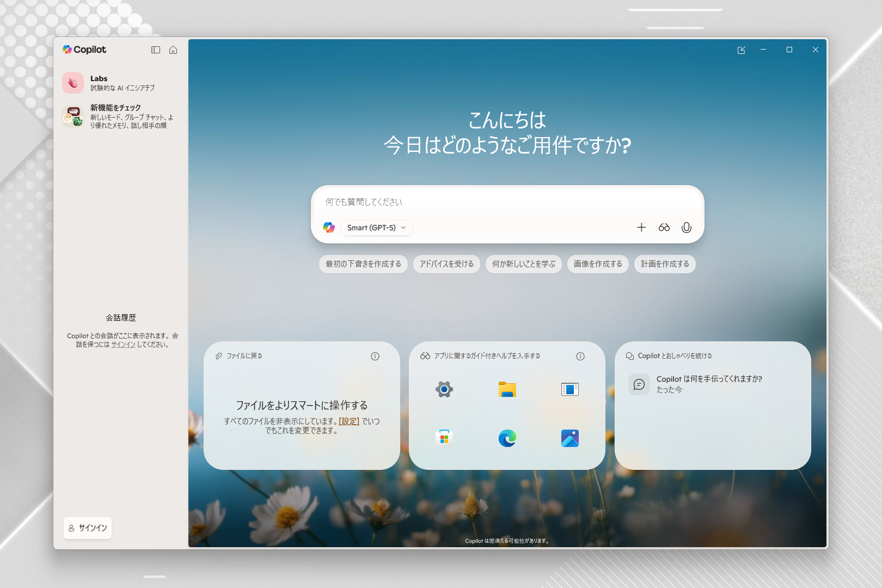Start voice input with the microphone icon

click(685, 228)
